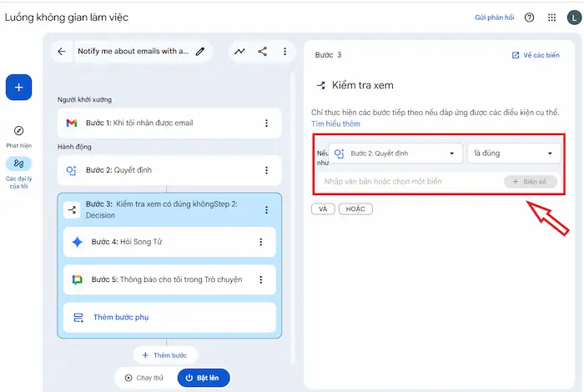The width and height of the screenshot is (584, 392).
Task: Click the Thêm bước phụ row
Action: coord(169,318)
